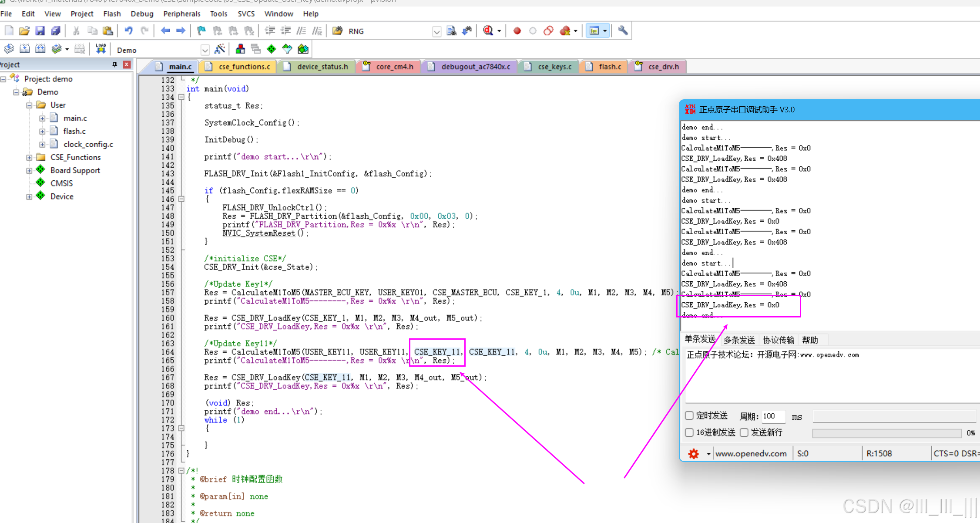Start debug session with magnifier icon
The height and width of the screenshot is (523, 980).
pyautogui.click(x=488, y=30)
